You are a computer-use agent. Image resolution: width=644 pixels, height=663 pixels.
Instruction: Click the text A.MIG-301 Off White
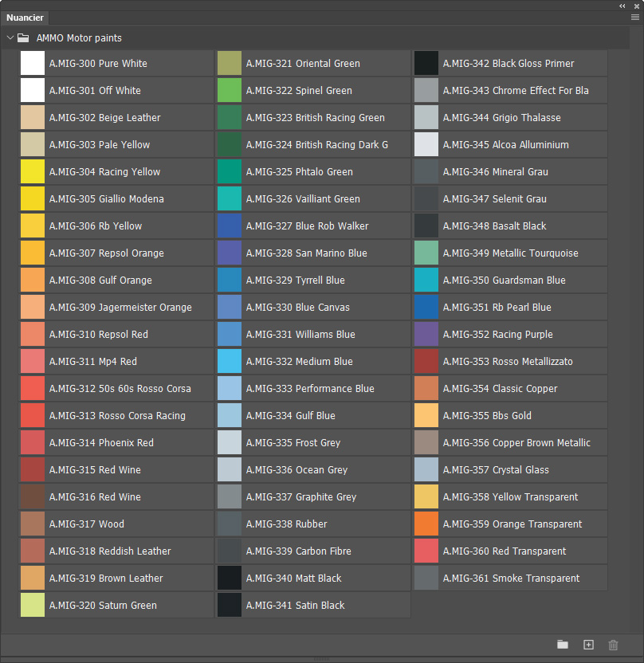coord(95,91)
